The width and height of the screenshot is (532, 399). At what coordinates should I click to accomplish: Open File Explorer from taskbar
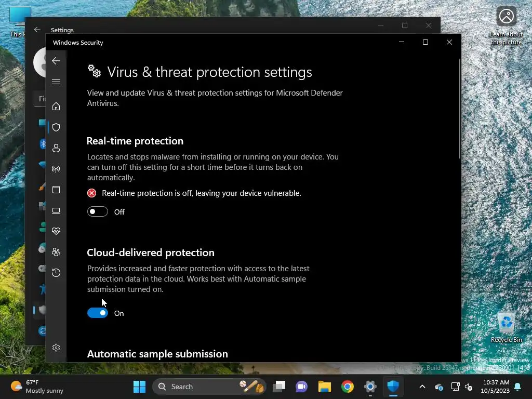click(324, 387)
